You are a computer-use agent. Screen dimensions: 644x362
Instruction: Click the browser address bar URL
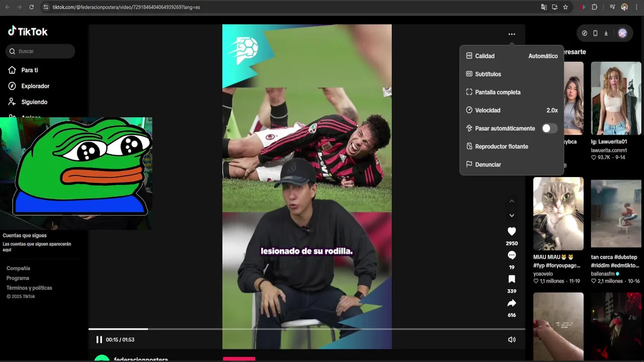pyautogui.click(x=126, y=7)
